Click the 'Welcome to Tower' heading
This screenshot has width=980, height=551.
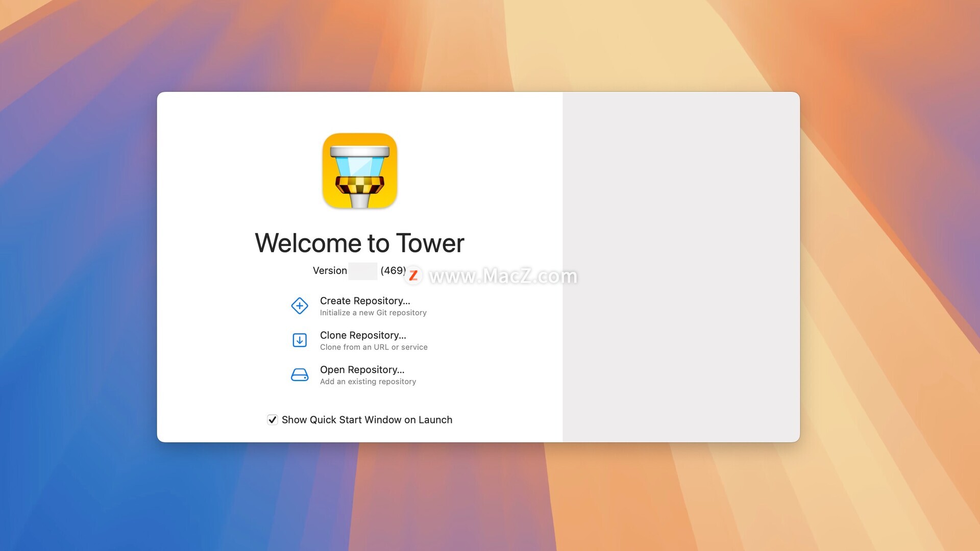[x=360, y=243]
